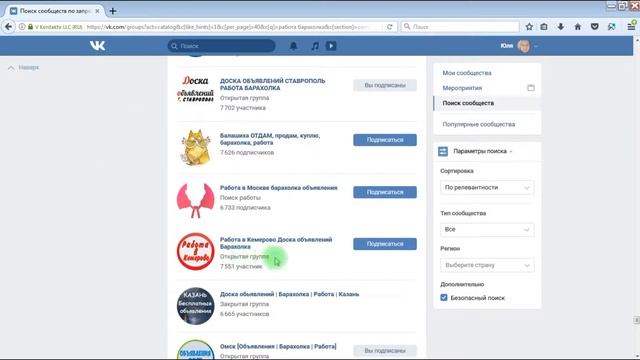Open the Тип сообщества Все dropdown

[x=487, y=229]
